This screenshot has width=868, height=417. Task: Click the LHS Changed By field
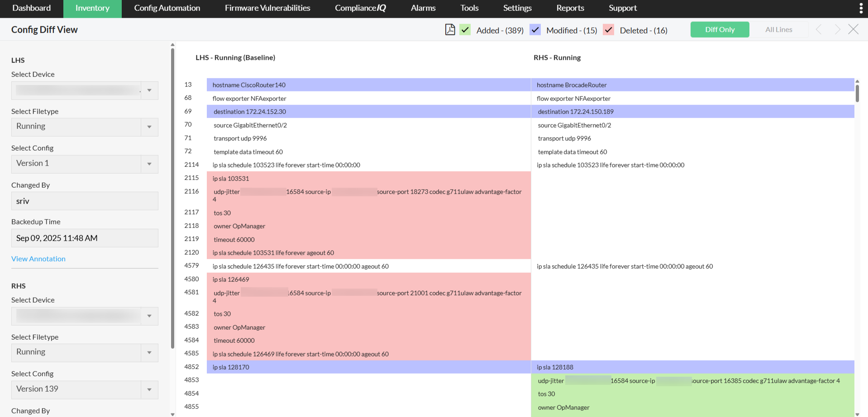[85, 201]
